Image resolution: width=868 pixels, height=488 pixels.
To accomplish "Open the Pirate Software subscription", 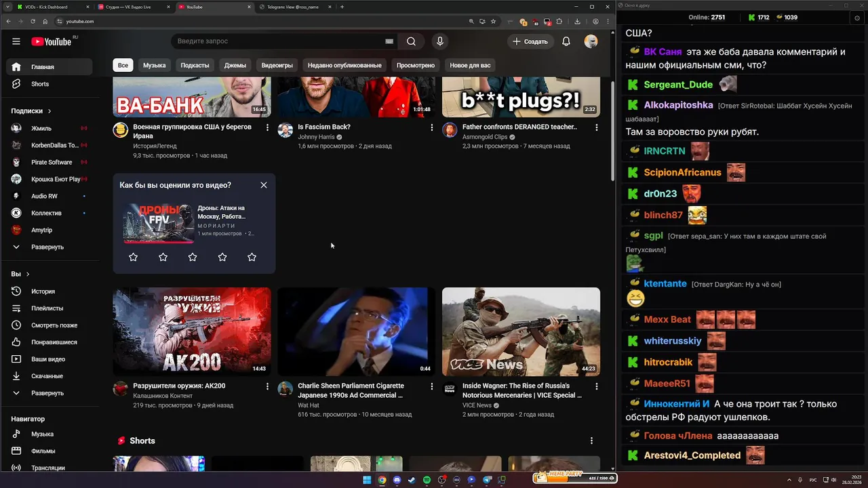I will pos(50,162).
